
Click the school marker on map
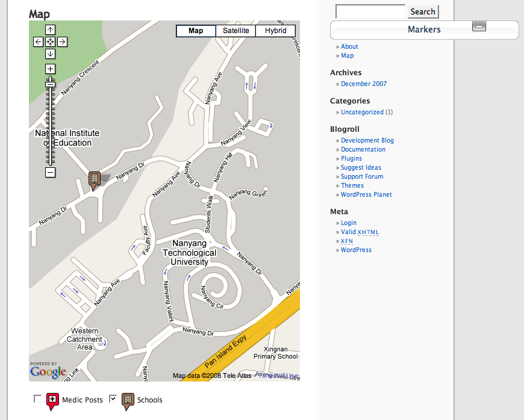94,181
